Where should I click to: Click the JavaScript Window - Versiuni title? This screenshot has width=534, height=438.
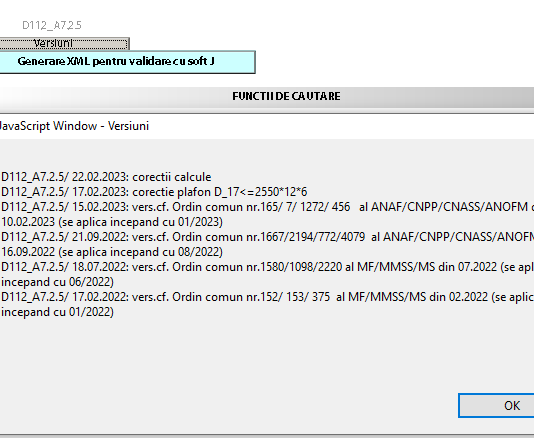(x=74, y=126)
